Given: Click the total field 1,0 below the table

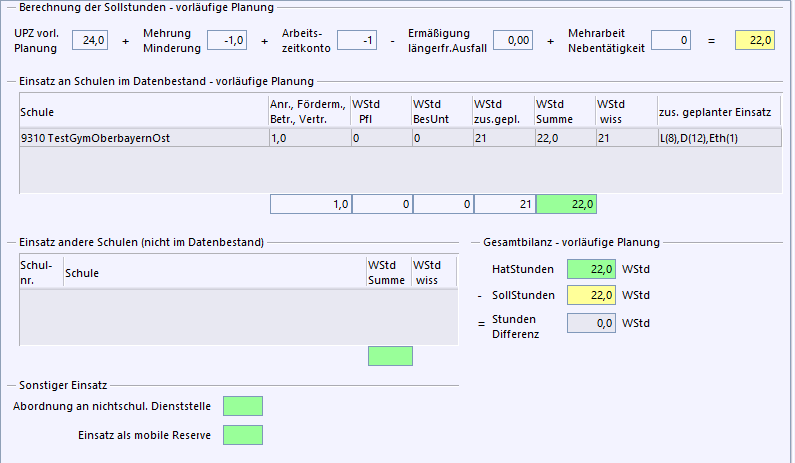Looking at the screenshot, I should coord(311,204).
